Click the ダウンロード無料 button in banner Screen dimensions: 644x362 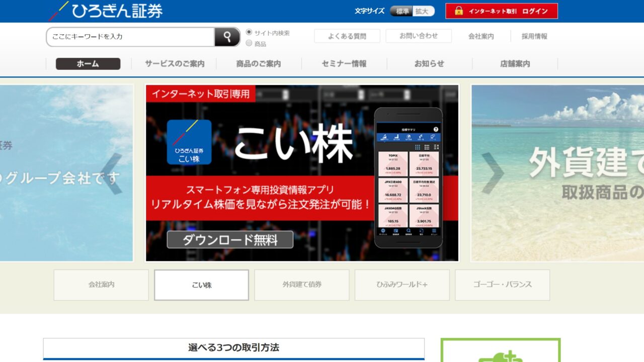click(x=230, y=240)
